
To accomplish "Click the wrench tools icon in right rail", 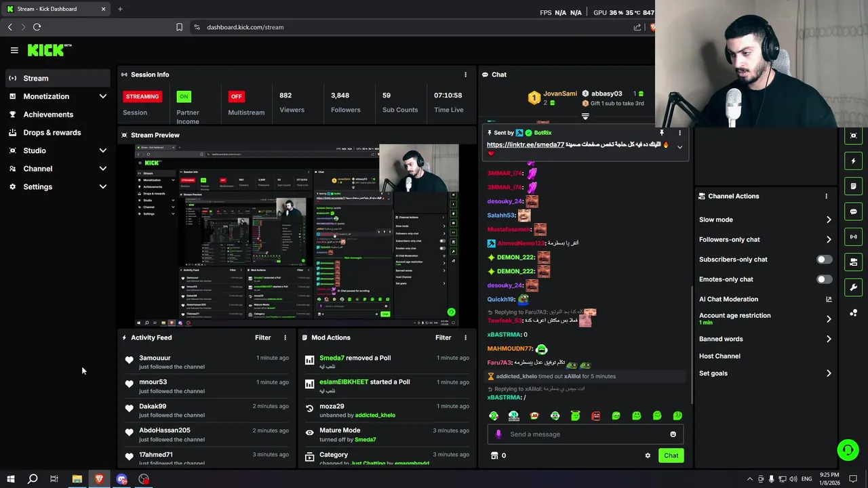I will coord(853,287).
